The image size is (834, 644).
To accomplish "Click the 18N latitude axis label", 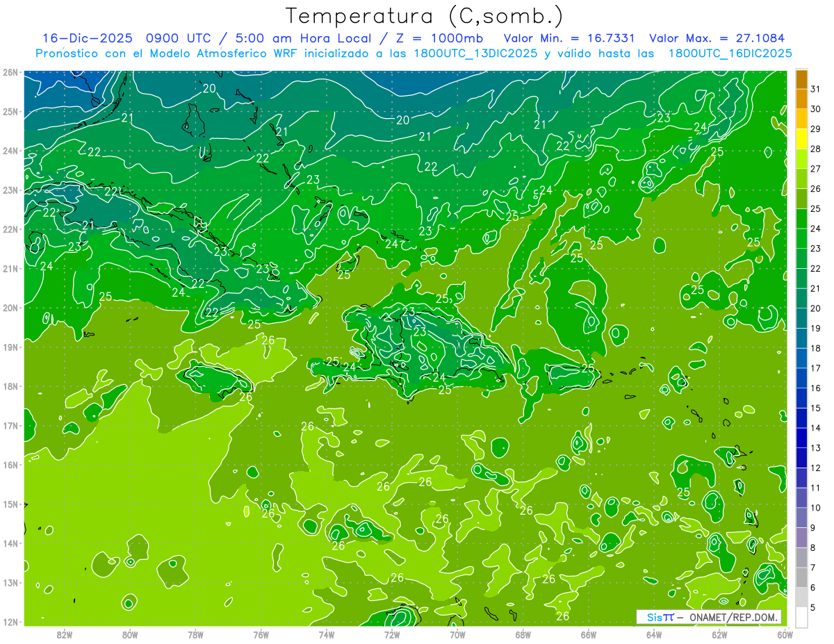I will coord(10,386).
